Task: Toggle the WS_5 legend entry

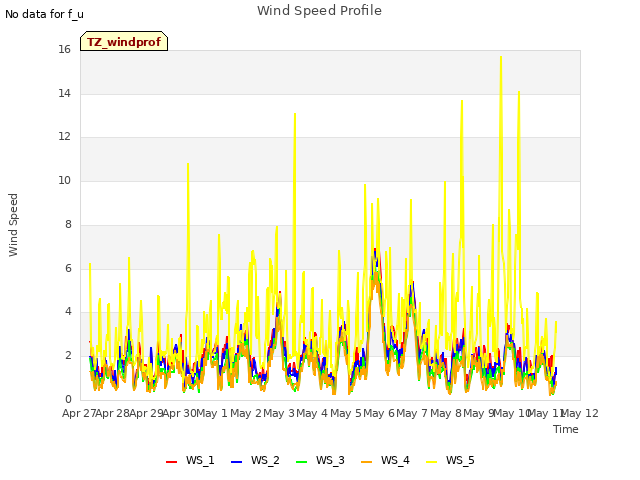Action: [x=450, y=460]
